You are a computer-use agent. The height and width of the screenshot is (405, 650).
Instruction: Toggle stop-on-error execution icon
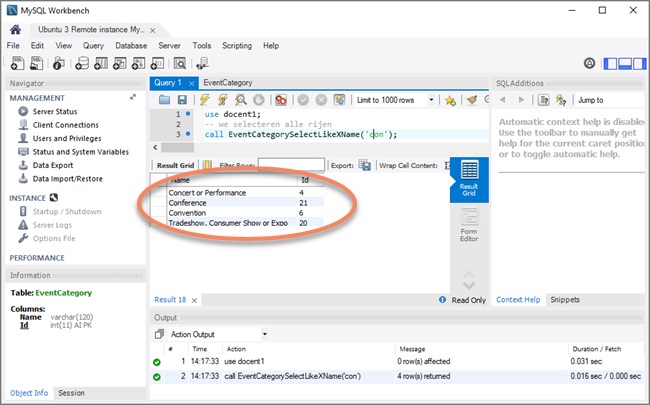[281, 100]
